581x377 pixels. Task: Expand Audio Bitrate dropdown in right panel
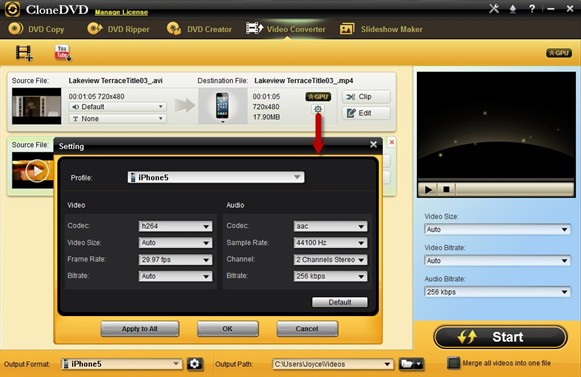pos(497,292)
